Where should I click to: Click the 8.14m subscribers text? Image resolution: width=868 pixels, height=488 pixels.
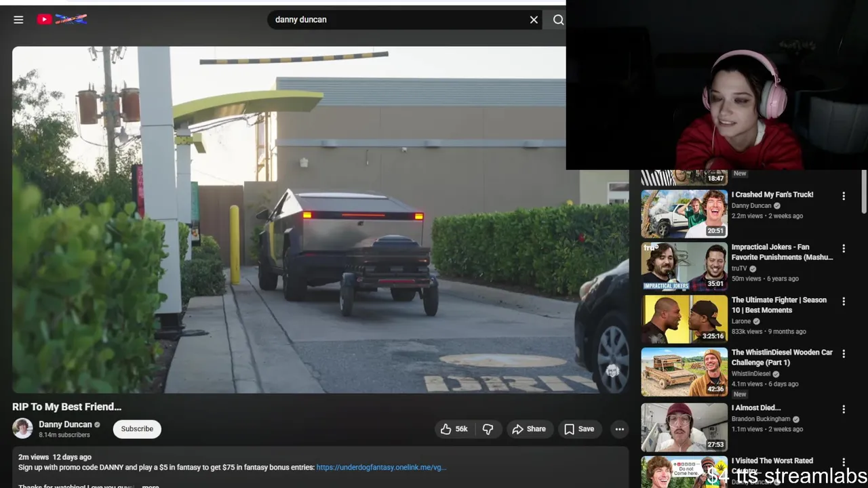pyautogui.click(x=64, y=435)
